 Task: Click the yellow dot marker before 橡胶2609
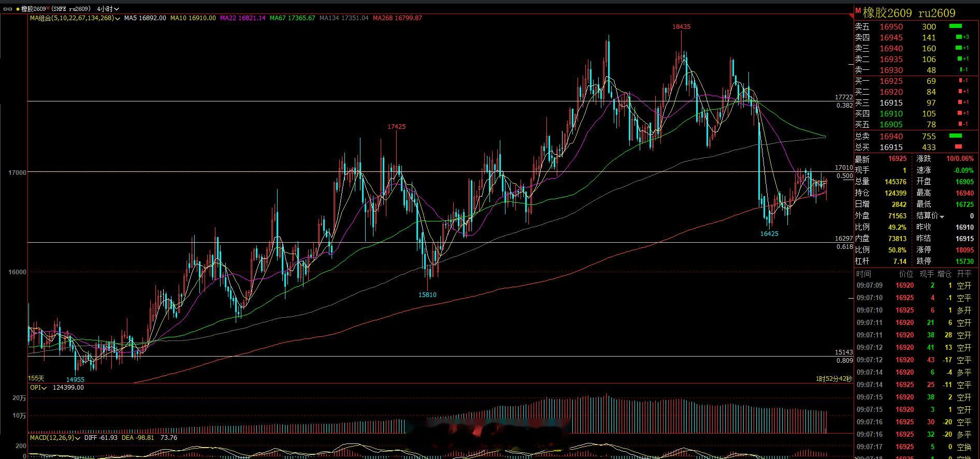tap(18, 9)
